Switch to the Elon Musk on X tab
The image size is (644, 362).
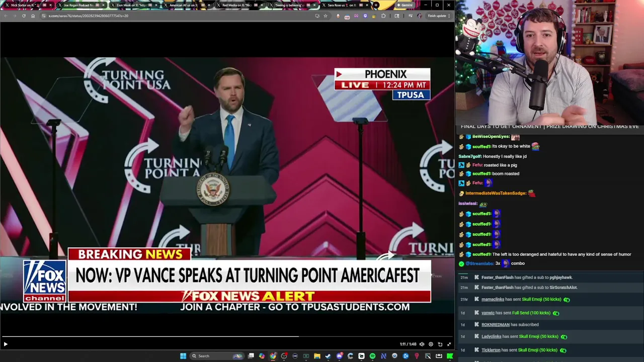tap(133, 5)
